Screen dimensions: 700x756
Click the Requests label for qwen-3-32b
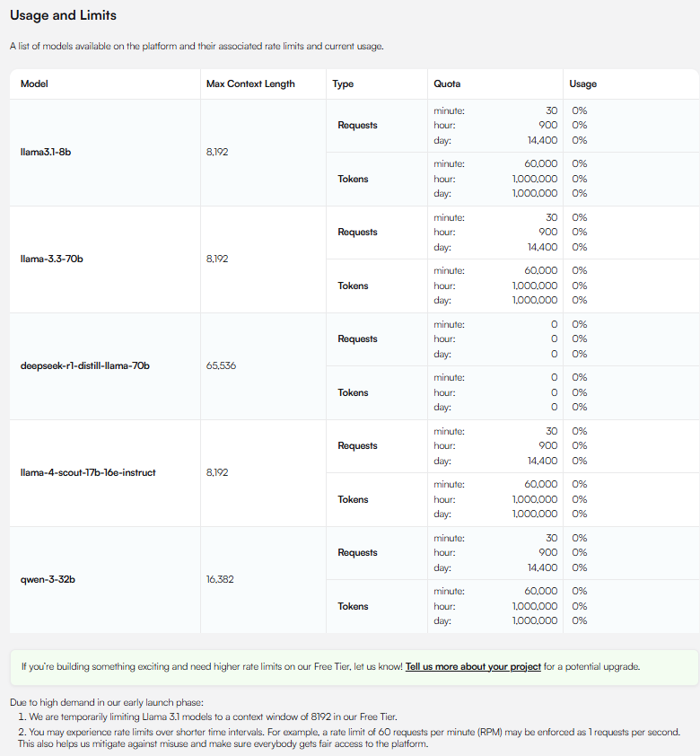tap(357, 553)
